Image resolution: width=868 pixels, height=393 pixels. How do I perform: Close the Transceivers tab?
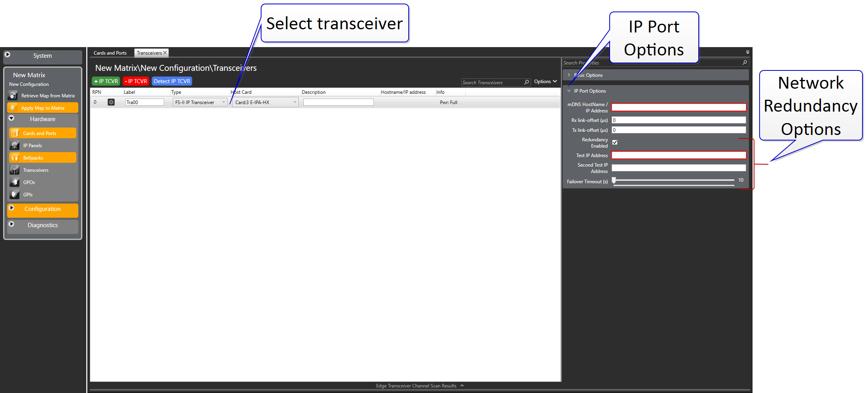(x=165, y=52)
